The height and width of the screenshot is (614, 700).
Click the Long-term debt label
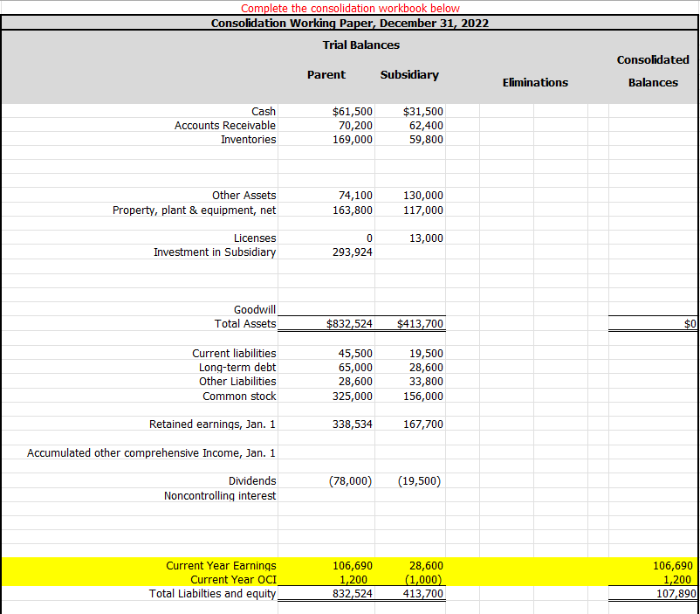coord(237,368)
